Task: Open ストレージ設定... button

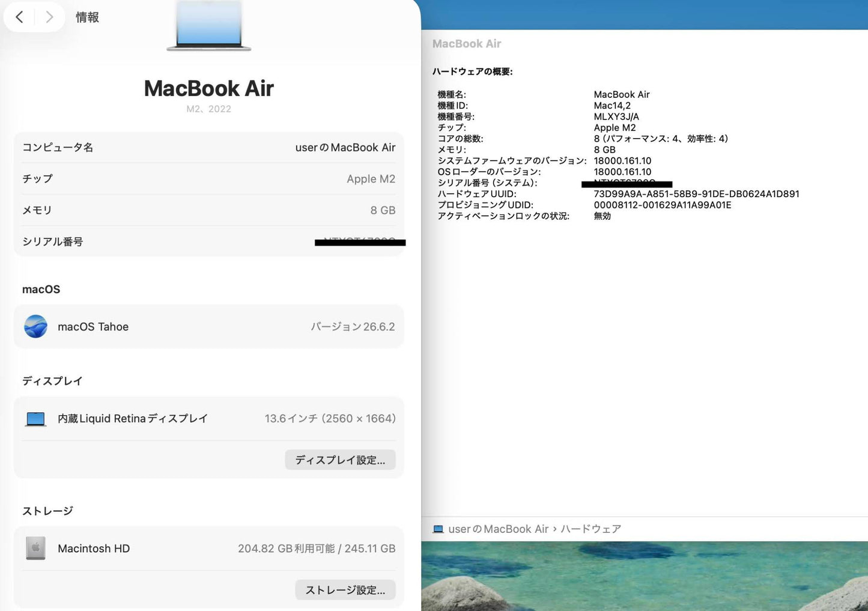Action: (x=345, y=590)
